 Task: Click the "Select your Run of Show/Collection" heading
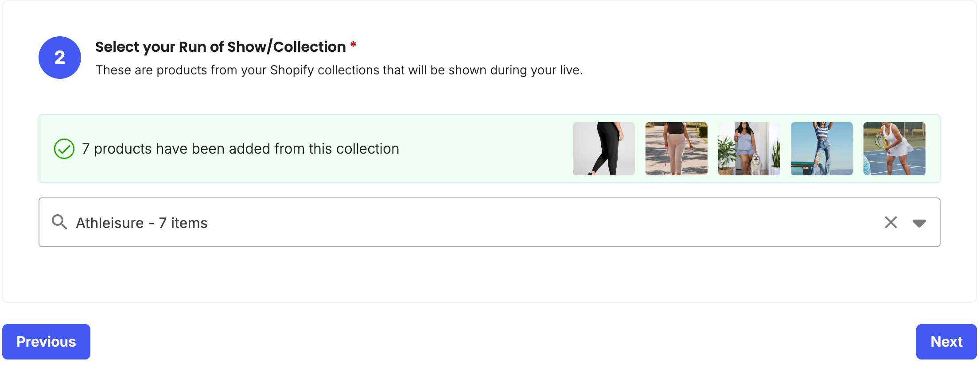220,47
